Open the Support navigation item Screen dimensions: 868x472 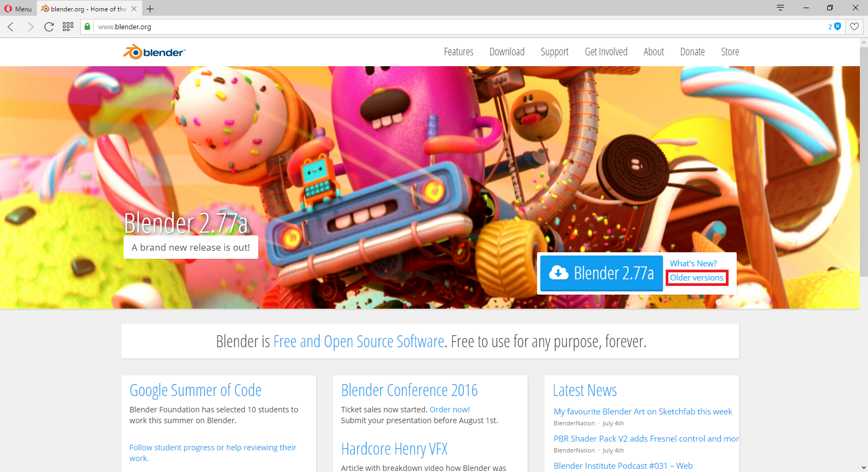pos(554,52)
